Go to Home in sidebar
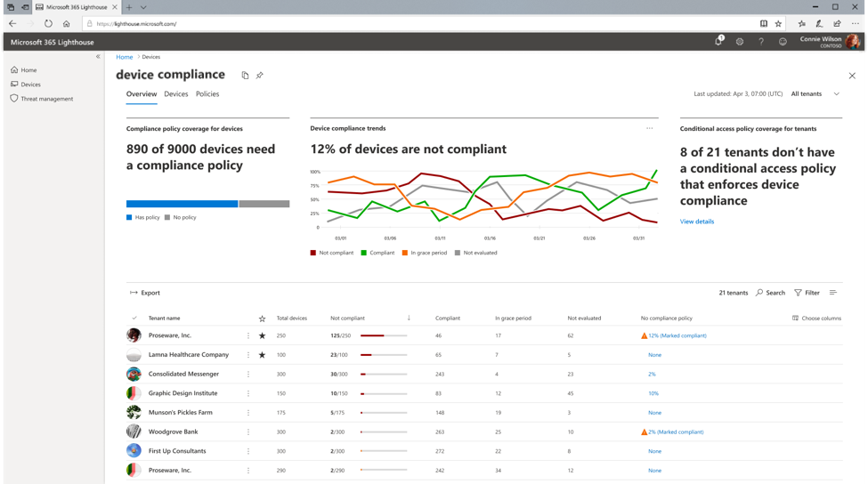The image size is (868, 484). 24,70
